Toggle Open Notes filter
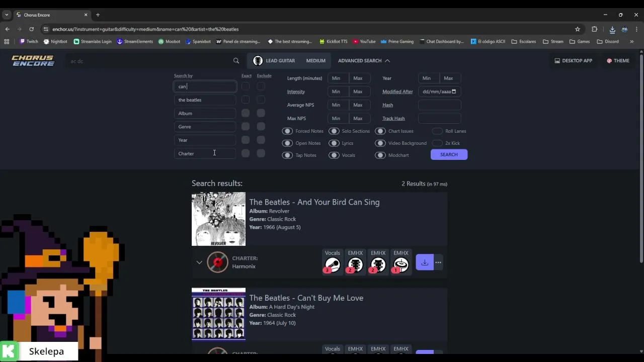The width and height of the screenshot is (644, 362). tap(287, 143)
